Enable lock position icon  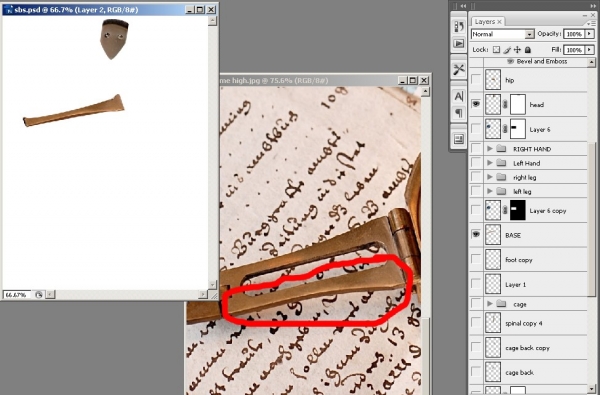[x=517, y=49]
